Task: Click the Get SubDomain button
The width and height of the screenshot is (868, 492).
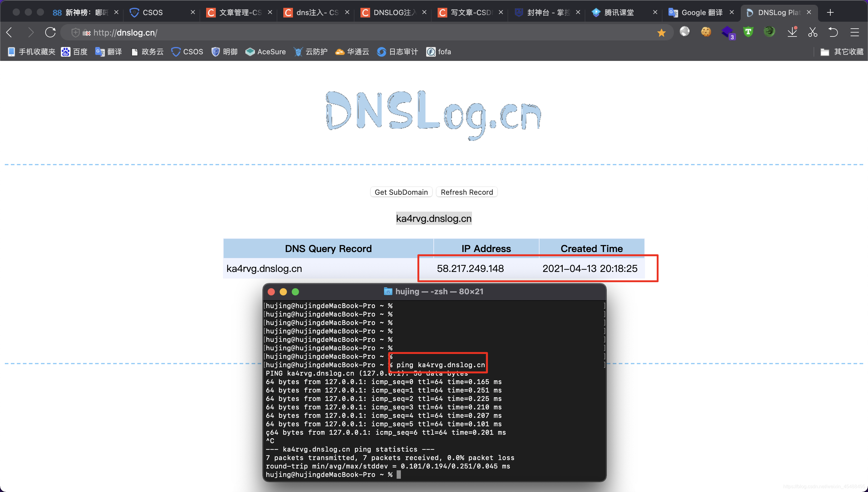Action: [401, 192]
